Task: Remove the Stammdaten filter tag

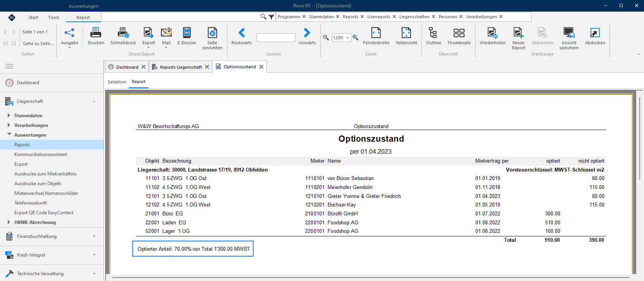Action: point(338,17)
